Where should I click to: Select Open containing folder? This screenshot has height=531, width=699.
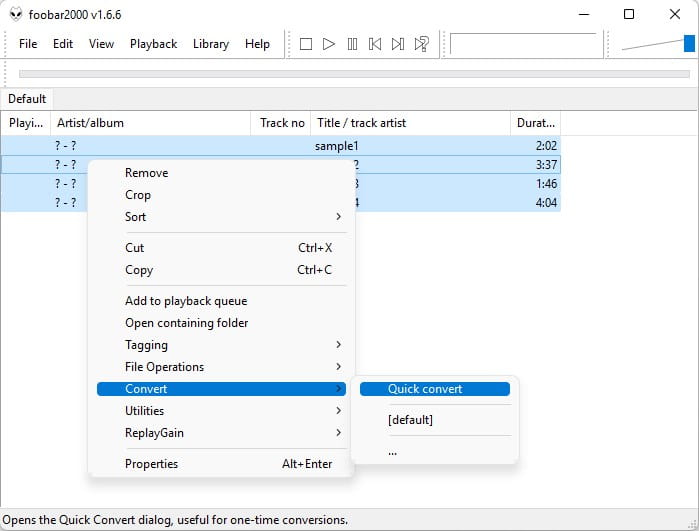coord(221,323)
